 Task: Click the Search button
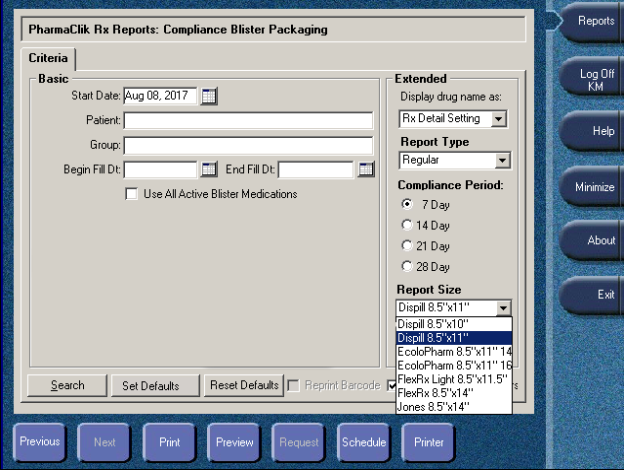67,385
